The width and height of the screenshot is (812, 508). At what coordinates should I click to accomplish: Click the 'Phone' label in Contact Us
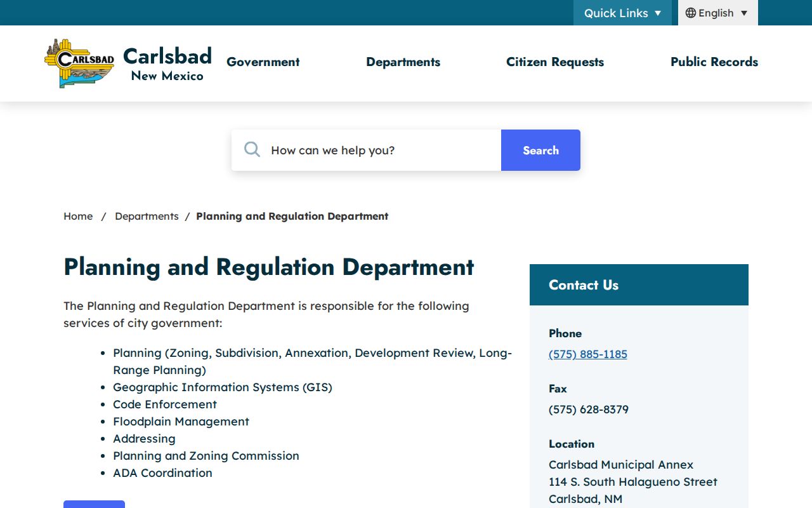pos(565,333)
